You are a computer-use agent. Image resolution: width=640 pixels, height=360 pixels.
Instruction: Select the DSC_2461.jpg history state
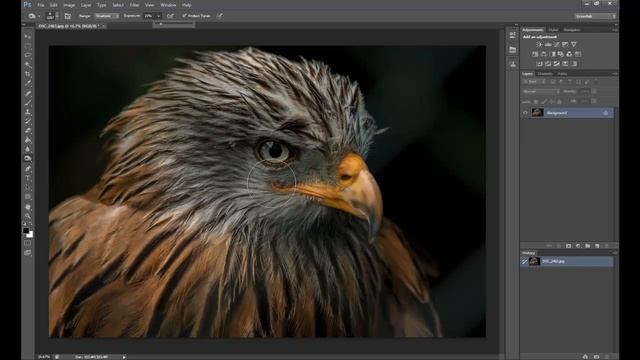(567, 261)
